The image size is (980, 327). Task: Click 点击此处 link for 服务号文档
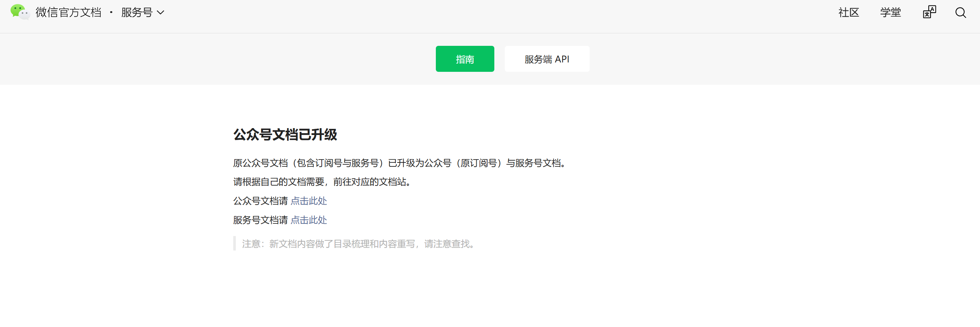coord(308,220)
